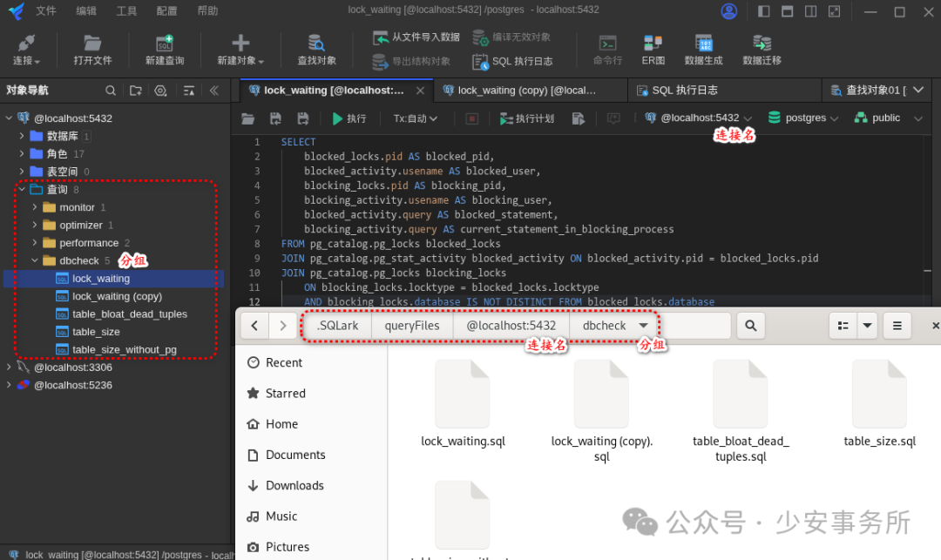Viewport: 941px width, 560px height.
Task: Collapse the dbcheck query folder
Action: click(x=35, y=260)
